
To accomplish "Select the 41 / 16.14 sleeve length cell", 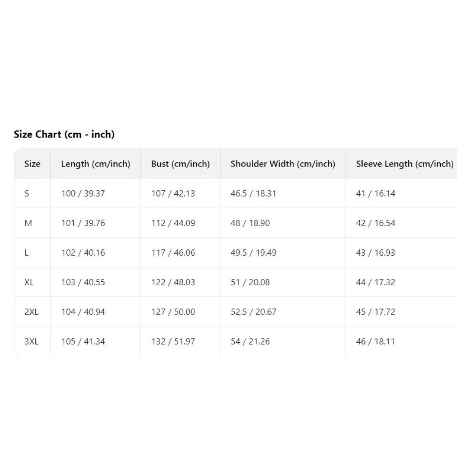I will coord(376,193).
